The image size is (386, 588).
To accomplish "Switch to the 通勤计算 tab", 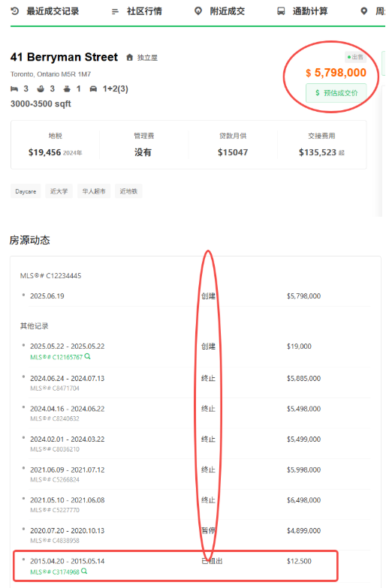I will click(302, 11).
